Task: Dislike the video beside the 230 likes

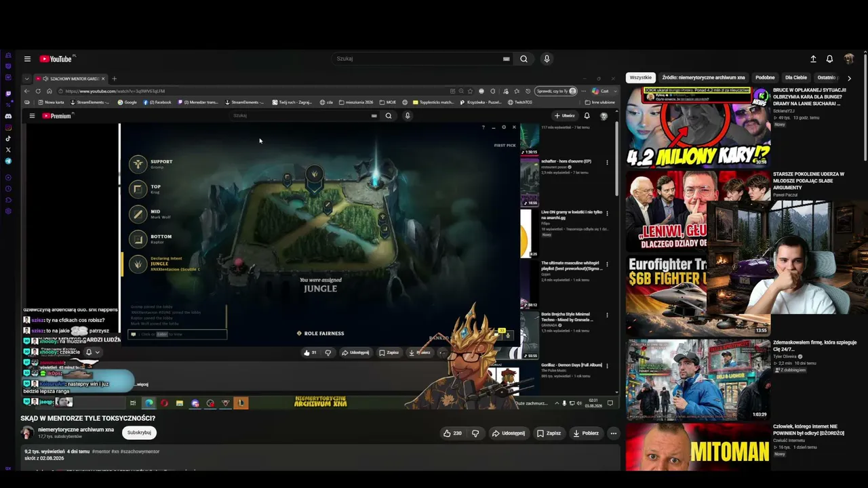Action: pyautogui.click(x=475, y=433)
